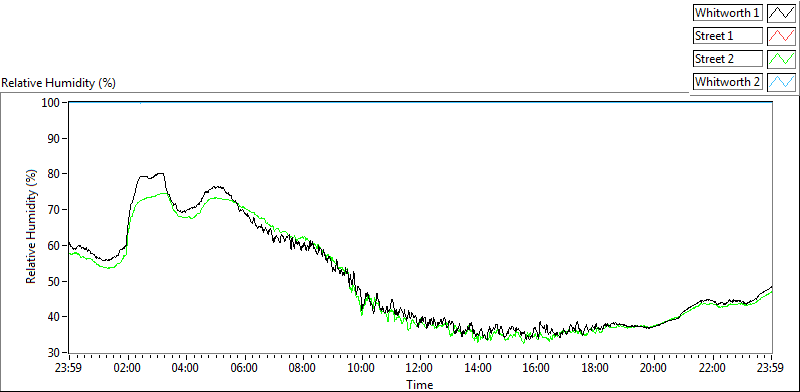Click the vertical axis label Relative Humidity (%)
The image size is (800, 392).
[x=32, y=227]
